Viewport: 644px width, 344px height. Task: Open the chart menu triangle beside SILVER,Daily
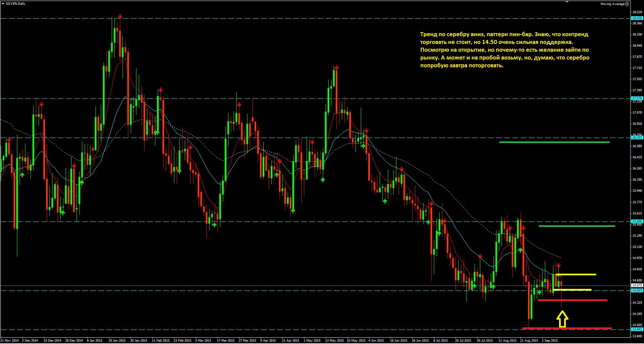point(3,3)
